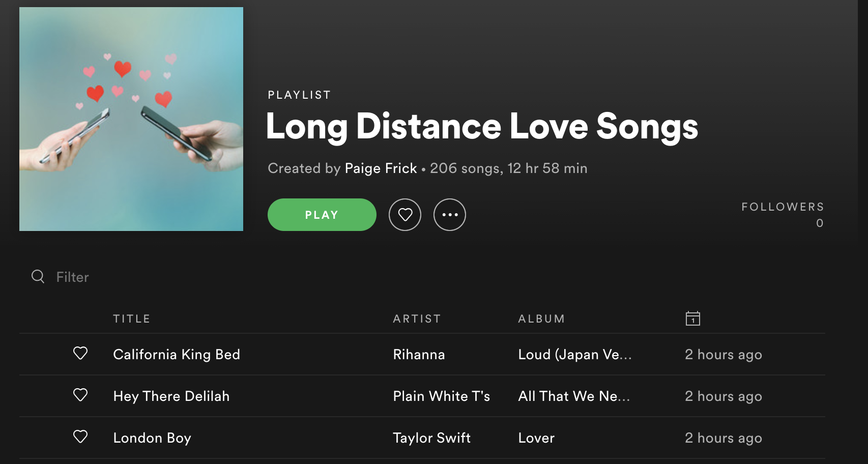Select the California King Bed track title

[x=177, y=355]
